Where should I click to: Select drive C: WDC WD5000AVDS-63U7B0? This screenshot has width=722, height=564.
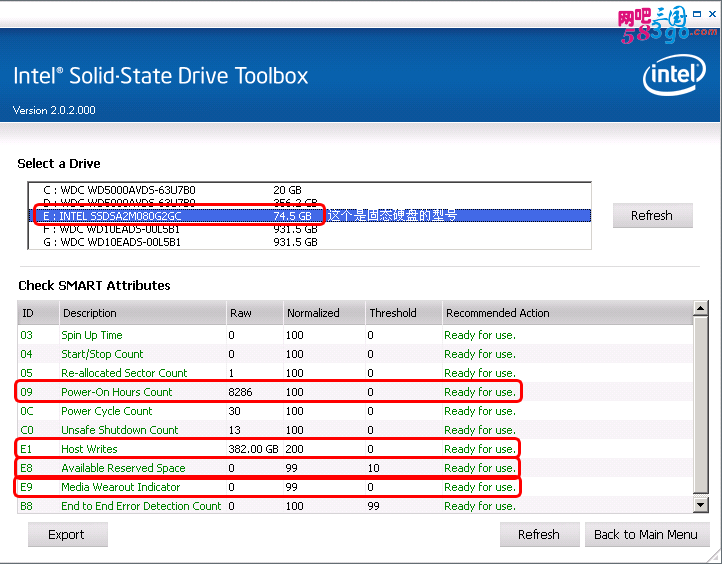(309, 190)
